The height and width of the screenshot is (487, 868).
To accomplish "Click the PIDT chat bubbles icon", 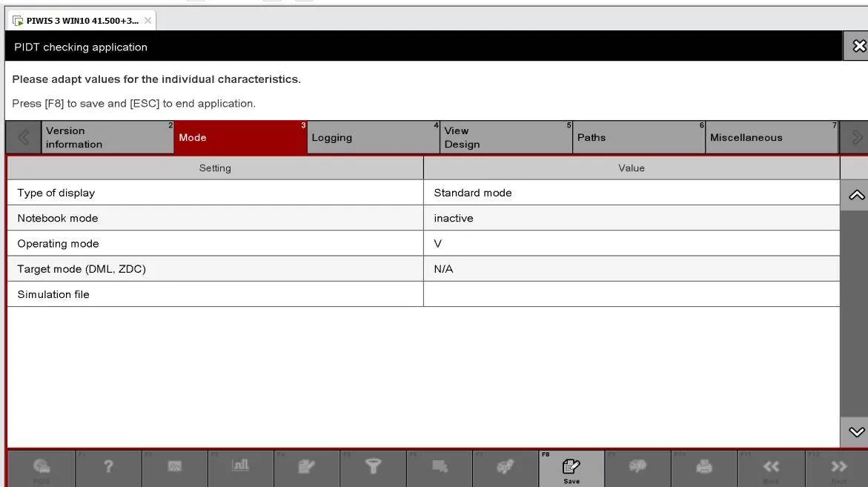I will click(x=42, y=468).
